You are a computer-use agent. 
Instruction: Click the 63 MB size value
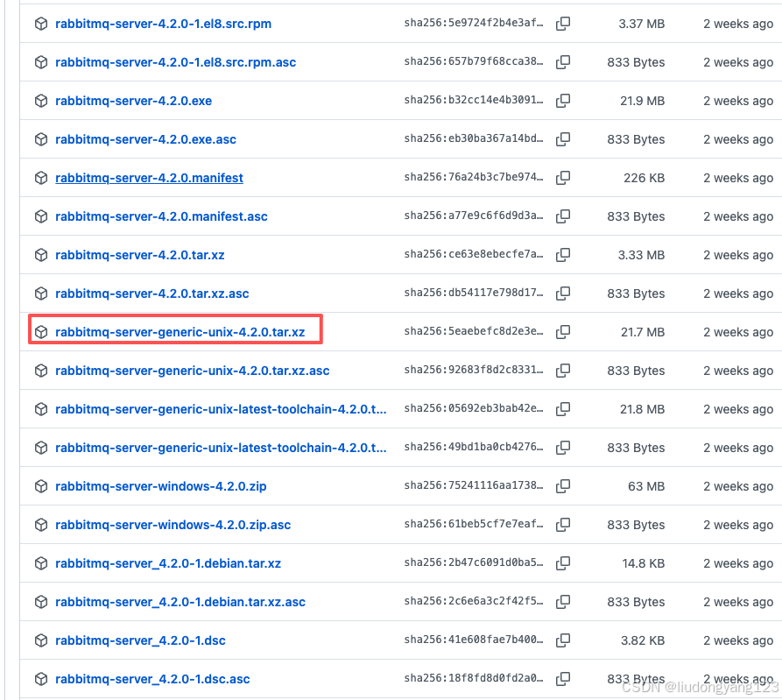[646, 486]
